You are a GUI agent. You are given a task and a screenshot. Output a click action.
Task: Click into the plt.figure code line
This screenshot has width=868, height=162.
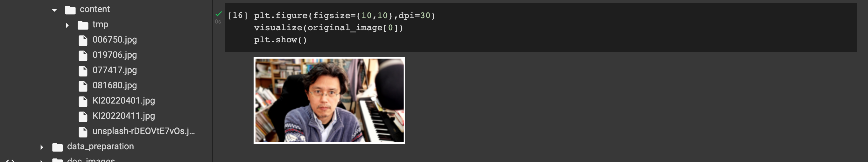(x=345, y=16)
